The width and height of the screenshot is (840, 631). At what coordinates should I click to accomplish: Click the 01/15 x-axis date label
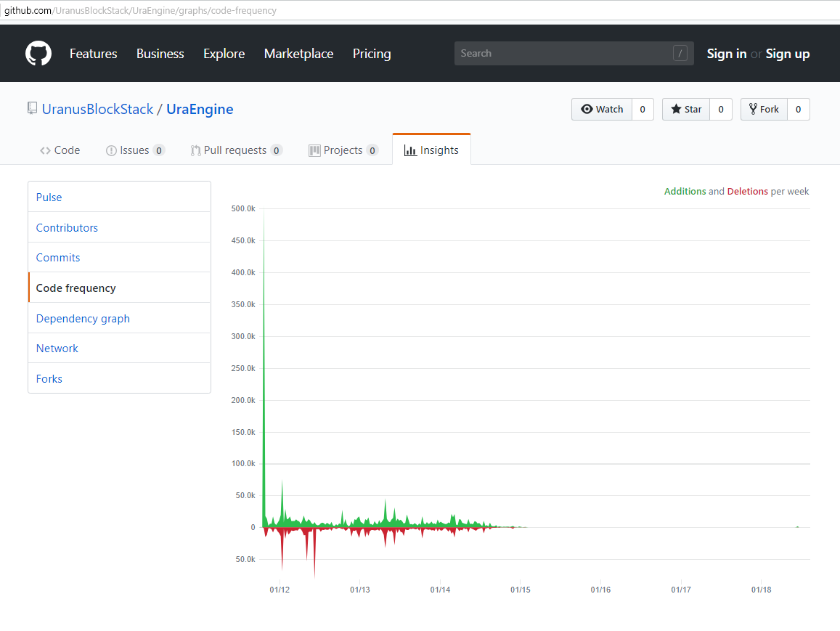click(x=520, y=590)
